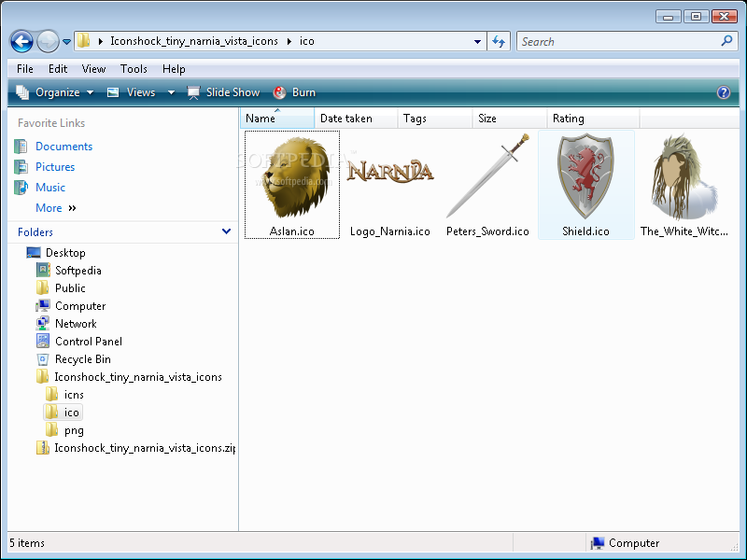Select Iconshock_tiny_narnia_vista_icons folder in tree
The image size is (747, 560).
coord(137,377)
